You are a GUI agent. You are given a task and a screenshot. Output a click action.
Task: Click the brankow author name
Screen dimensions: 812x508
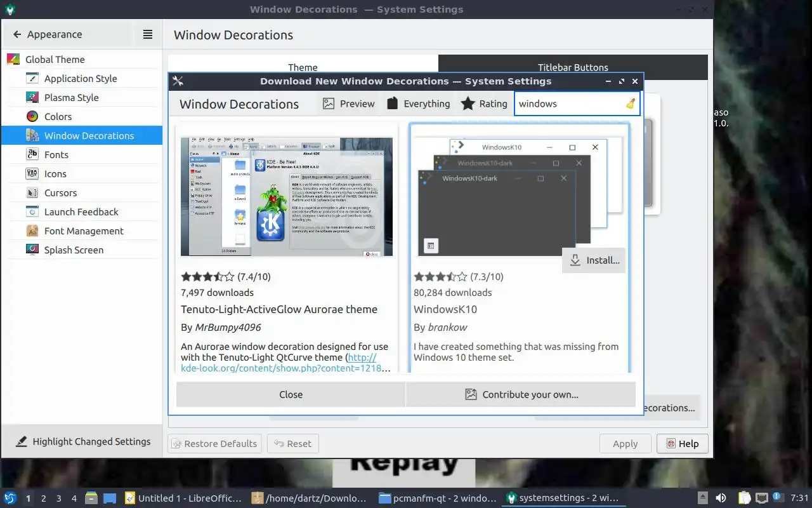[x=447, y=328]
